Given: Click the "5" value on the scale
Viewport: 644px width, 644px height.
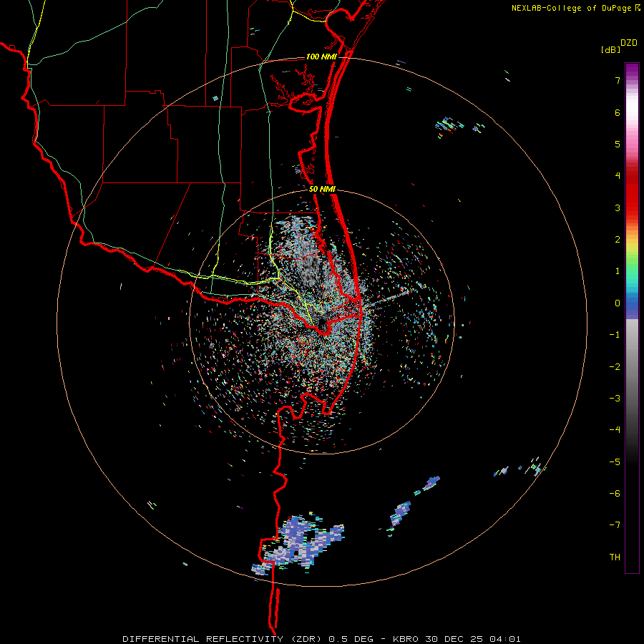Looking at the screenshot, I should point(618,144).
